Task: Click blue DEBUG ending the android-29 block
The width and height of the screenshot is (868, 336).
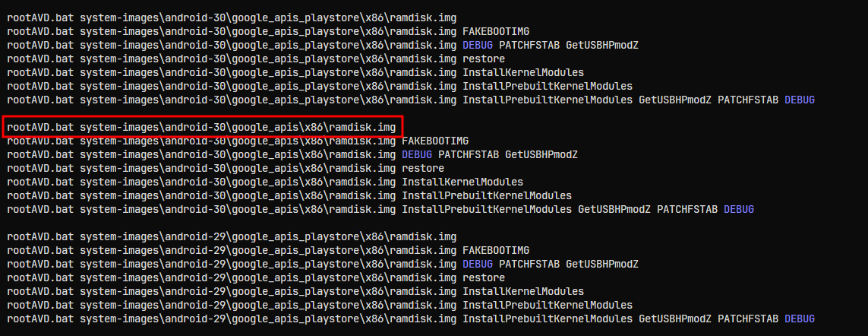Action: tap(800, 319)
